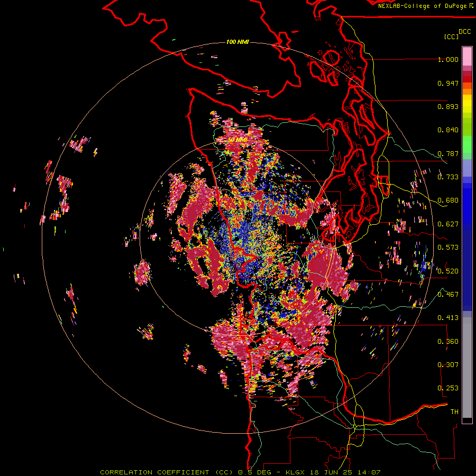Click the 0.253 color scale value
Image resolution: width=476 pixels, height=476 pixels.
(448, 388)
